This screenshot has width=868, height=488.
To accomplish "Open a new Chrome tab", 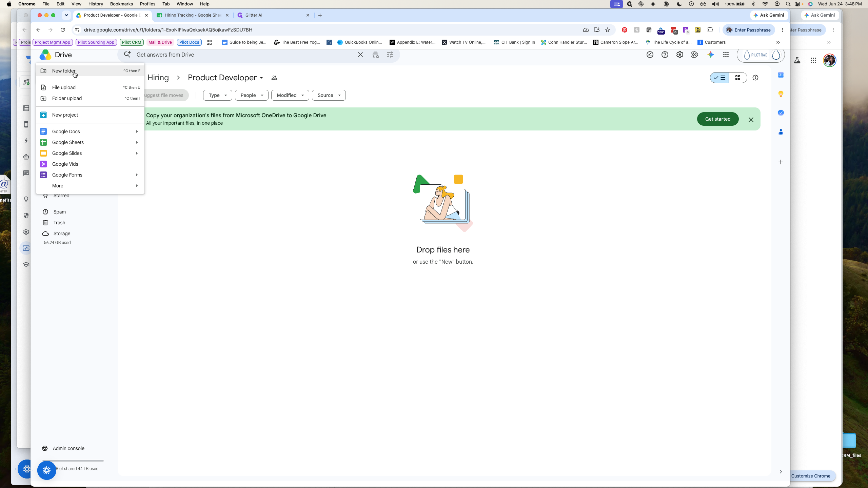I will [320, 15].
